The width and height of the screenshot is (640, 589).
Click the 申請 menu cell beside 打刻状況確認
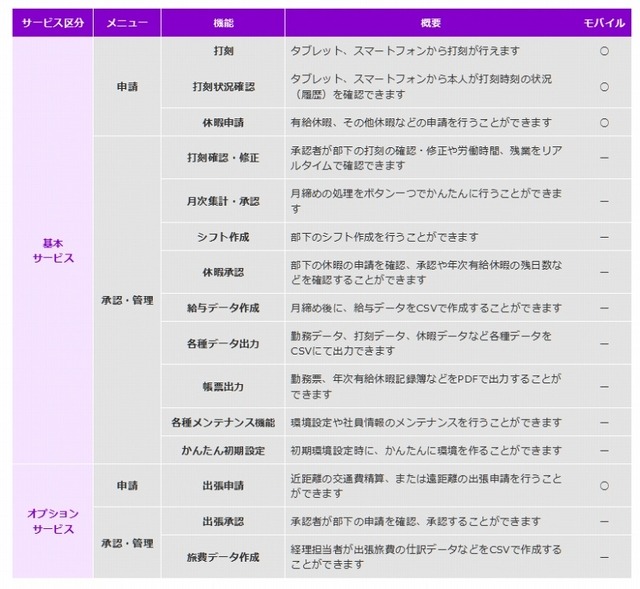coord(127,87)
